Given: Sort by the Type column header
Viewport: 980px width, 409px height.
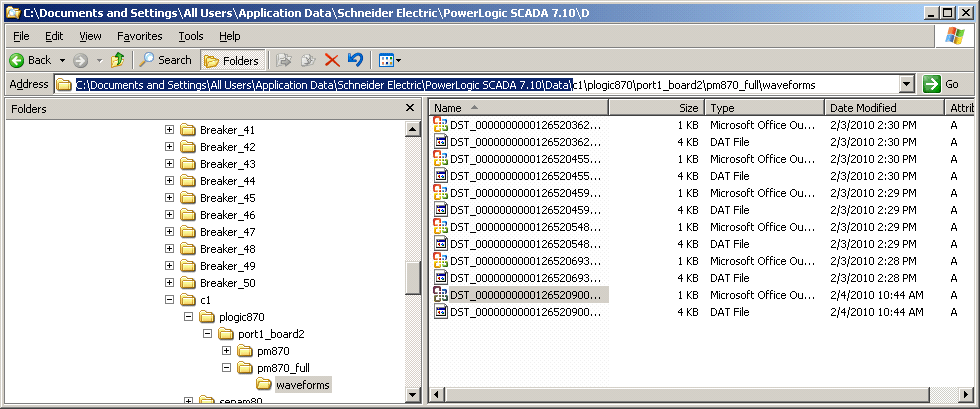Looking at the screenshot, I should (x=764, y=108).
